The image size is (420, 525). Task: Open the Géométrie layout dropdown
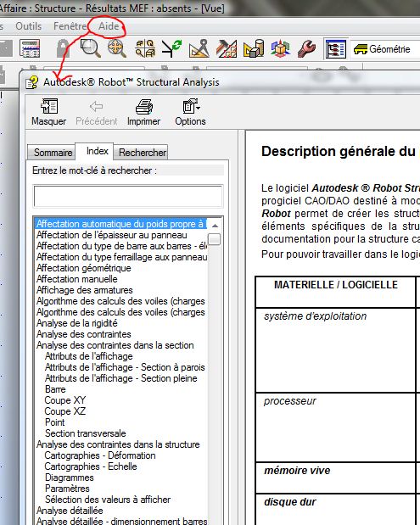(x=385, y=49)
